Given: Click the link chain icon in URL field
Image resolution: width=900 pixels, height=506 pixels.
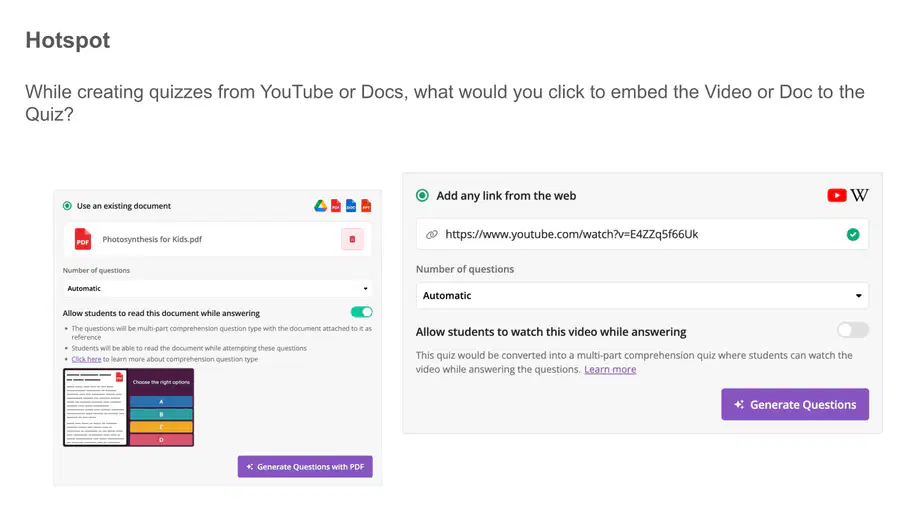Looking at the screenshot, I should click(x=432, y=234).
